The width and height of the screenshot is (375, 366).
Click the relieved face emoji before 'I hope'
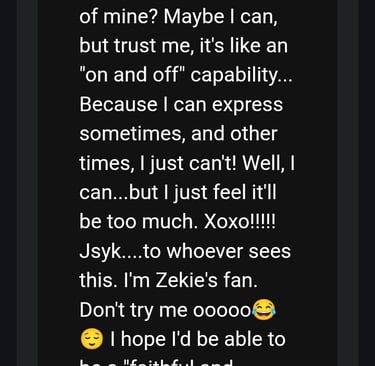tap(92, 339)
